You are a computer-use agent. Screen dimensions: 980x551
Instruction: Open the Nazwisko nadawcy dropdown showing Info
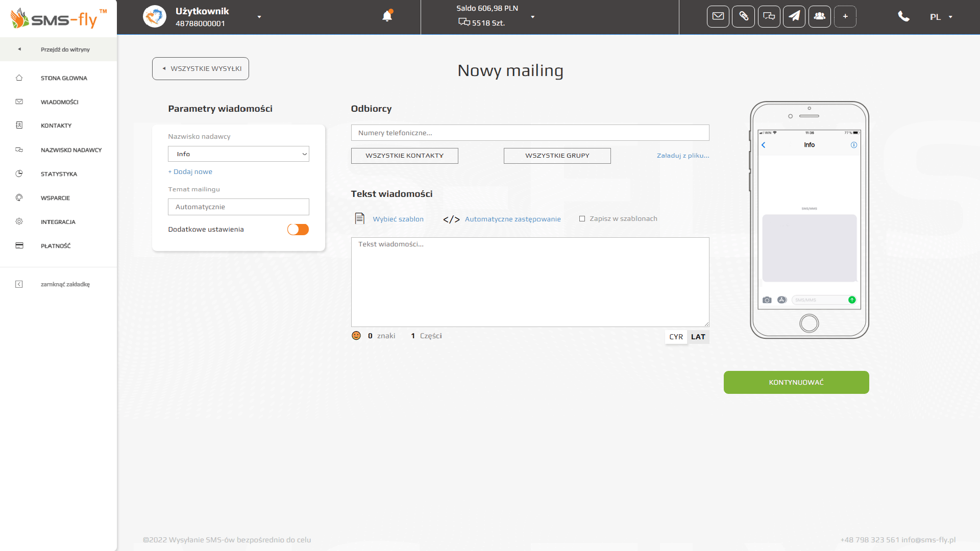pyautogui.click(x=238, y=154)
